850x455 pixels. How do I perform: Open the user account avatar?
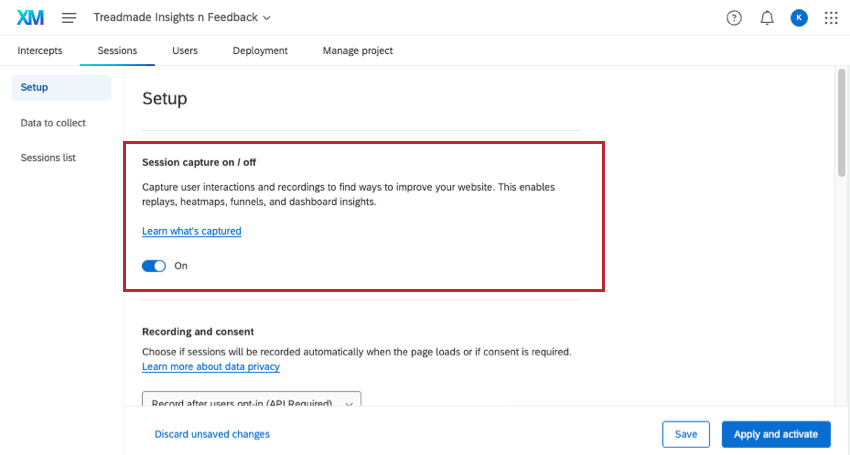[x=798, y=18]
